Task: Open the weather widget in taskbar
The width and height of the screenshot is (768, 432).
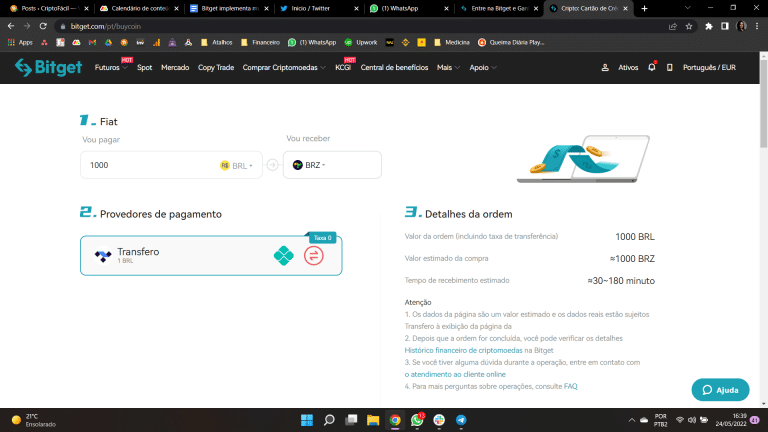Action: tap(34, 420)
